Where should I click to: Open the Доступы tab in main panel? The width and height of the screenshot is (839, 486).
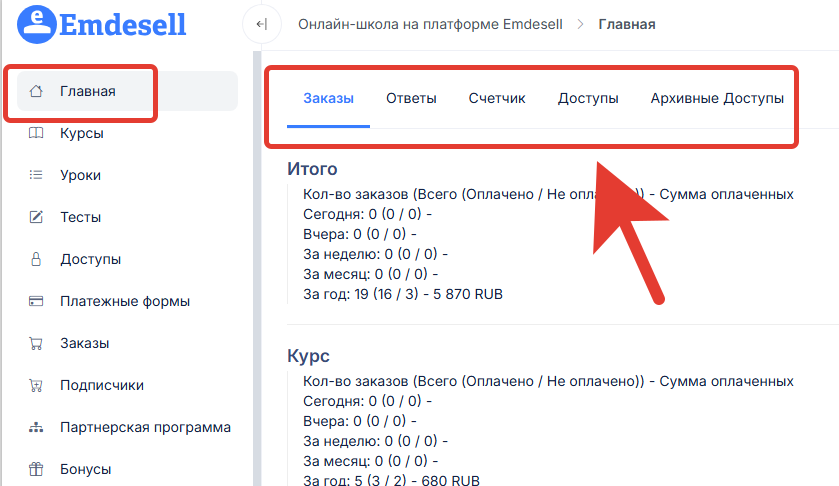point(588,98)
